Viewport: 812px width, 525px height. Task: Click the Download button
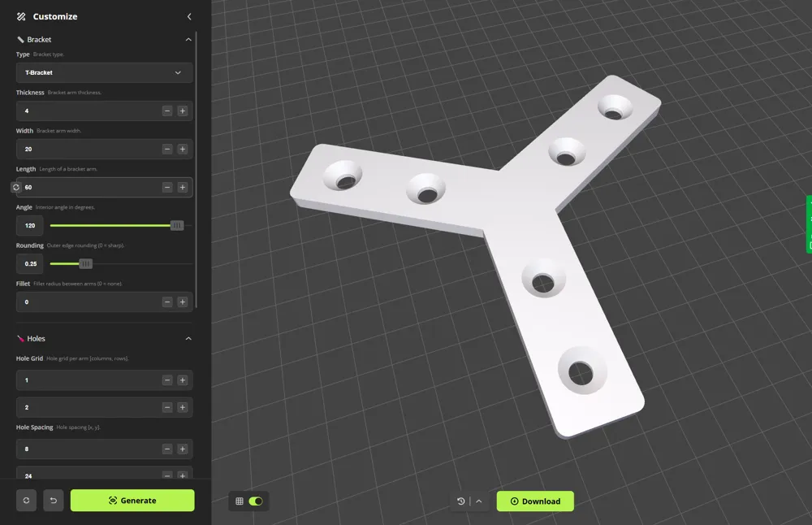pos(535,501)
